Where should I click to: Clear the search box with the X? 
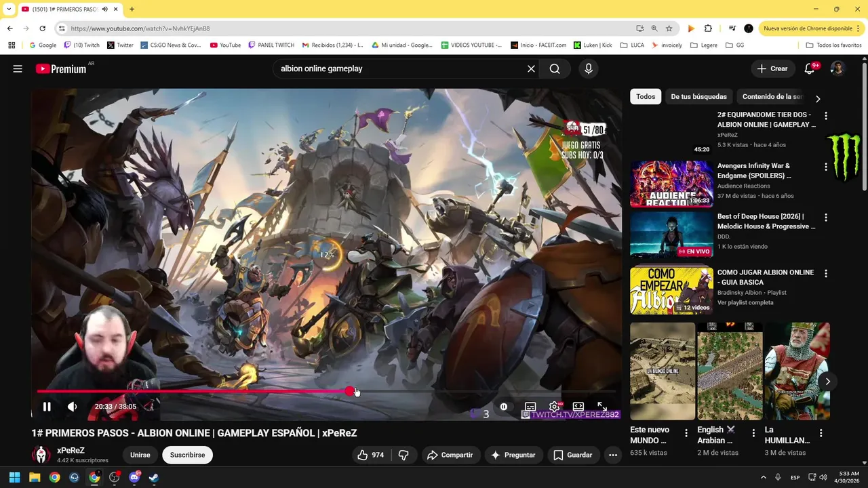(531, 68)
